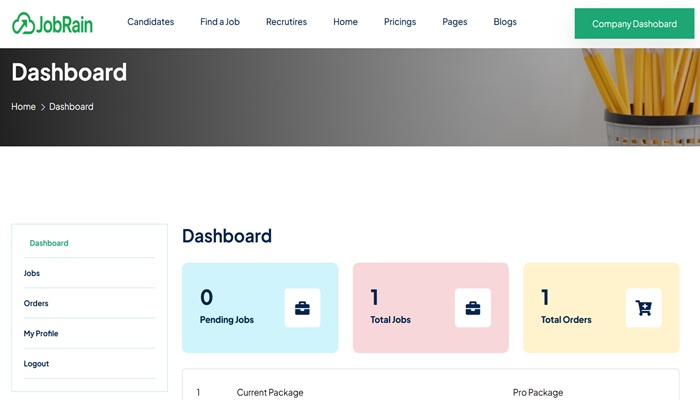Image resolution: width=700 pixels, height=400 pixels.
Task: Click the JobRain logo
Action: (52, 23)
